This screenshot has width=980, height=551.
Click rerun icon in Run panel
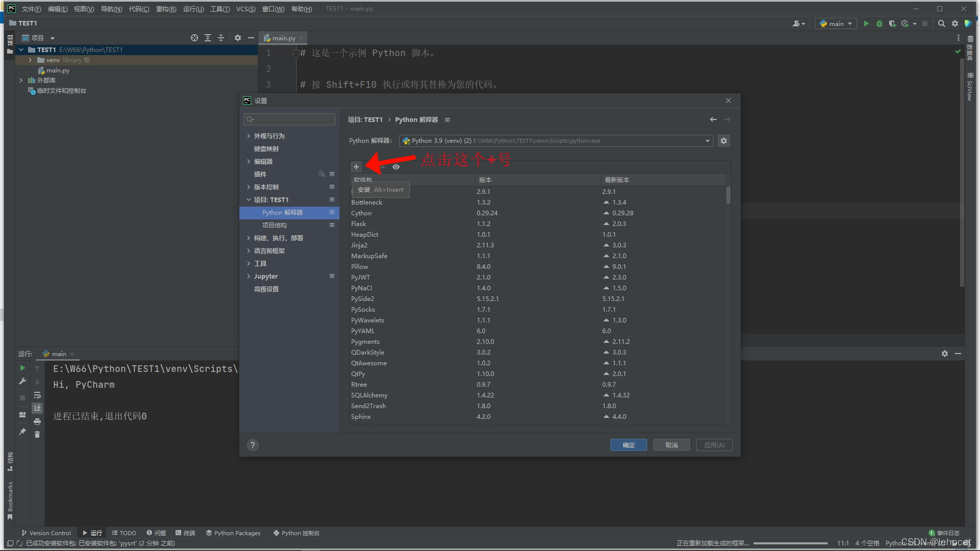pyautogui.click(x=22, y=368)
